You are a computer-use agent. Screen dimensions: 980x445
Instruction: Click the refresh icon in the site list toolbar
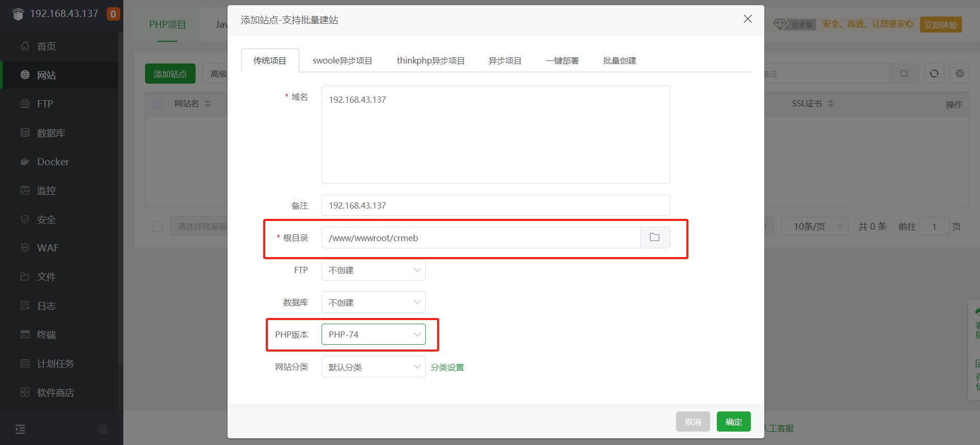click(x=934, y=74)
